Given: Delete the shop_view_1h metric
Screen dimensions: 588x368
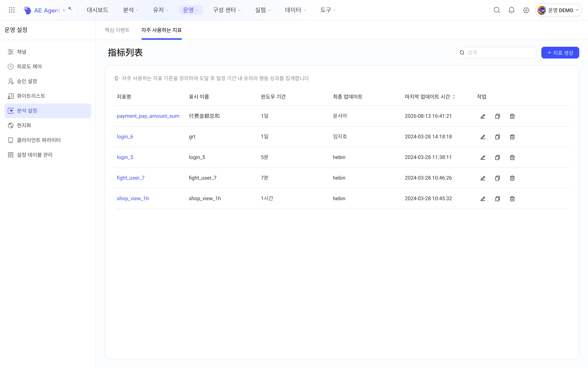Looking at the screenshot, I should [x=512, y=199].
